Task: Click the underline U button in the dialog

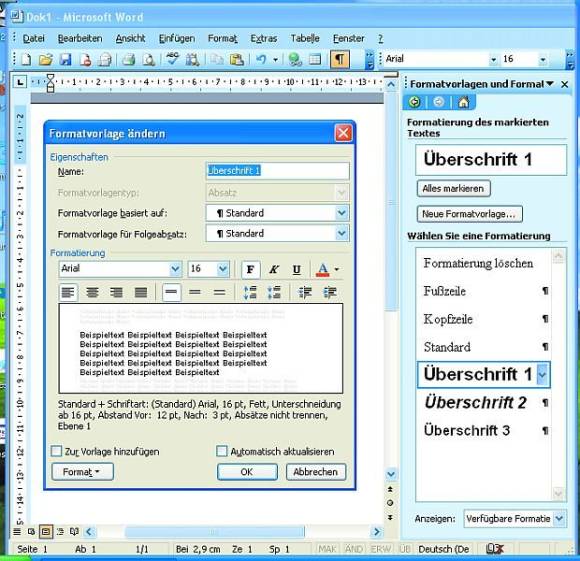Action: [296, 269]
